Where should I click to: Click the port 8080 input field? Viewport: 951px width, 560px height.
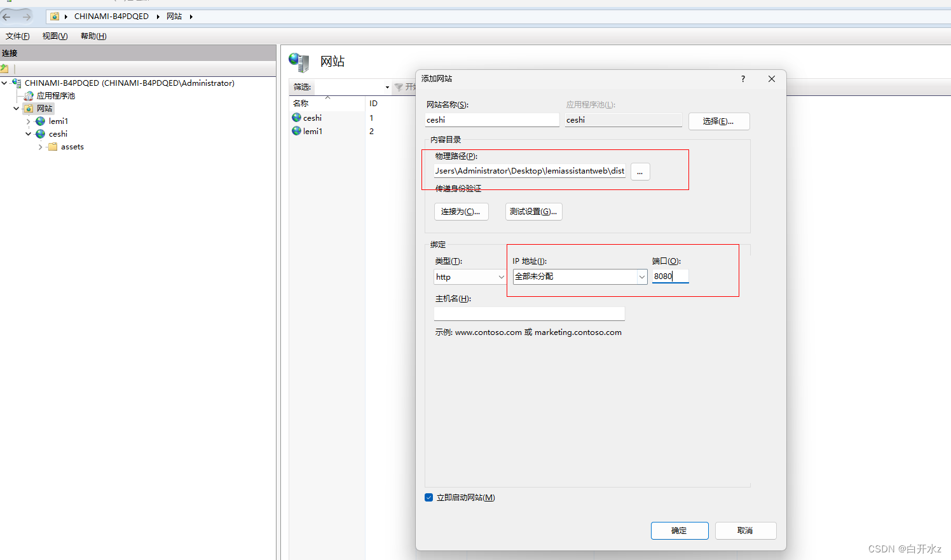pos(670,277)
